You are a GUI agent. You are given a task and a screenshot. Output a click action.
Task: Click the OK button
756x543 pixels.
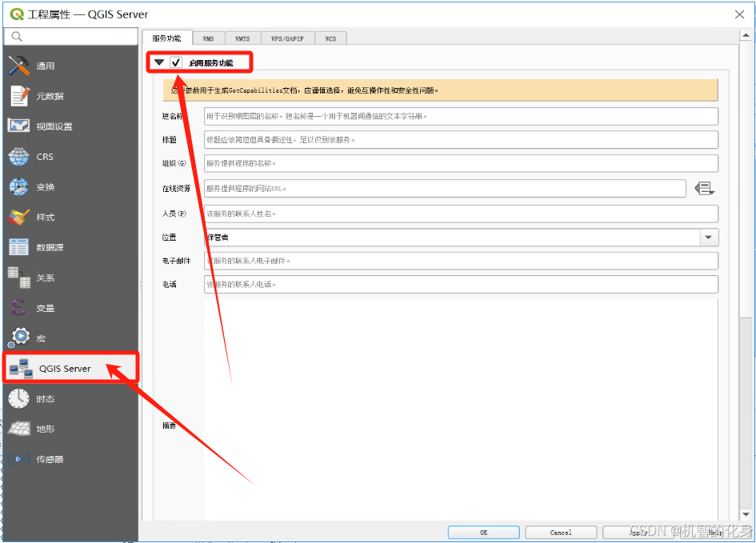click(x=483, y=533)
